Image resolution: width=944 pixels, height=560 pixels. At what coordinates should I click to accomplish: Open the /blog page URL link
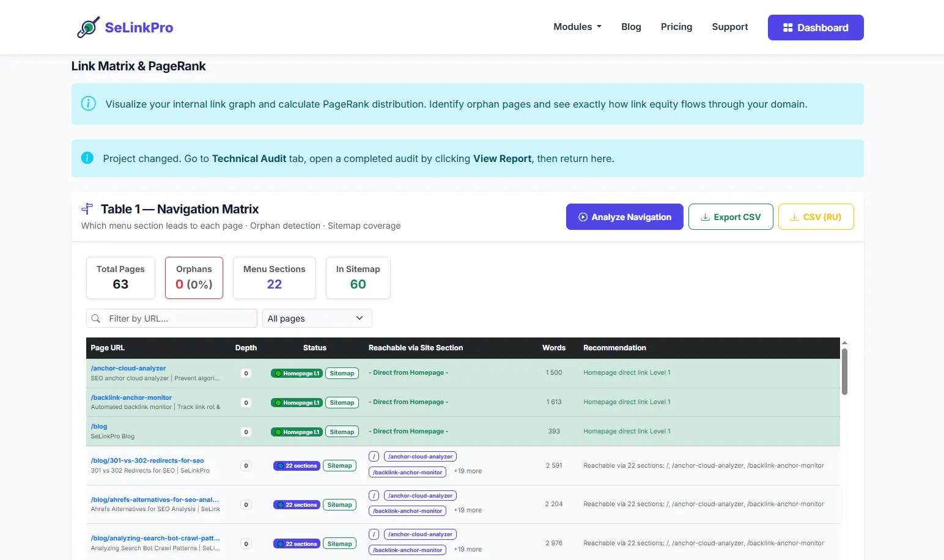[99, 426]
